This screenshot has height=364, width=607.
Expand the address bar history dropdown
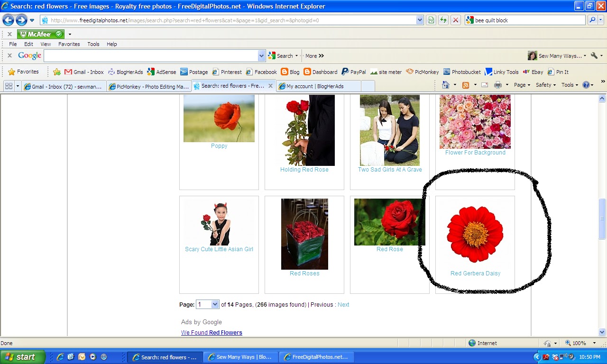click(420, 20)
